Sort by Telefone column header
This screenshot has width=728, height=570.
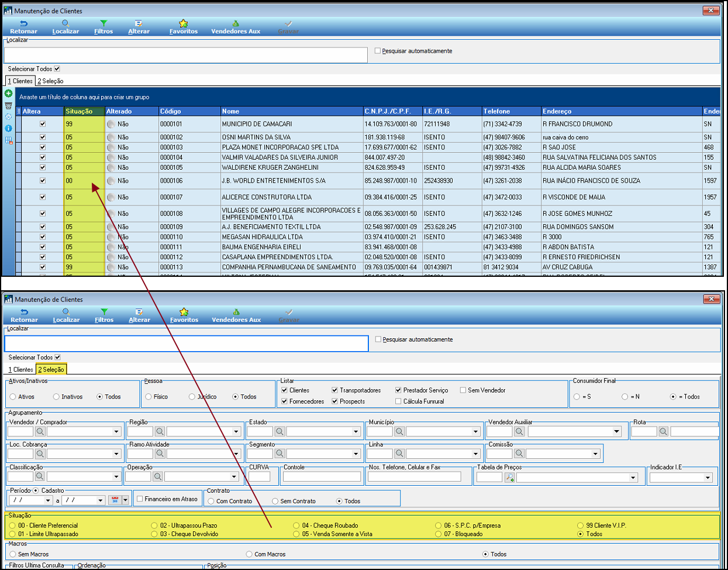click(x=512, y=111)
